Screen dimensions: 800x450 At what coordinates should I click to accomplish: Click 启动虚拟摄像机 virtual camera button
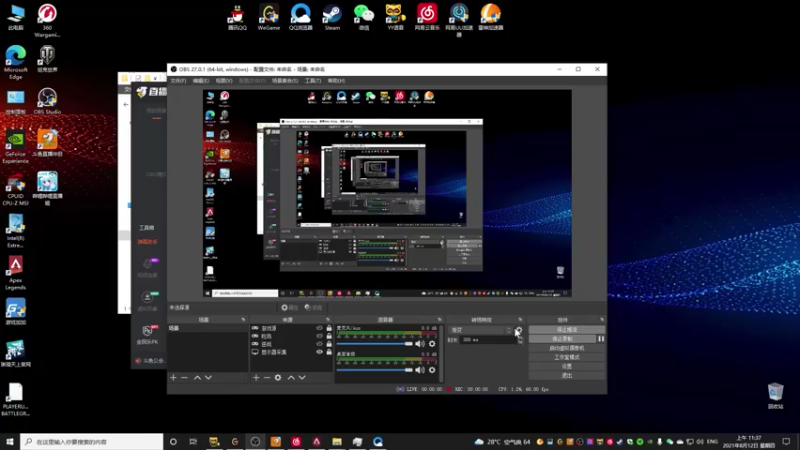pos(567,348)
